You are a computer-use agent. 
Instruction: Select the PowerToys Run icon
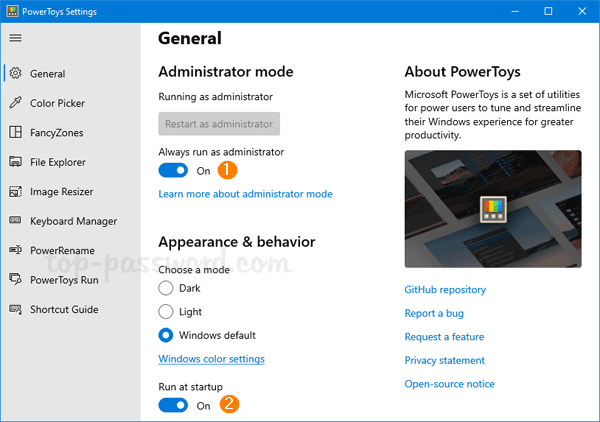click(x=15, y=280)
